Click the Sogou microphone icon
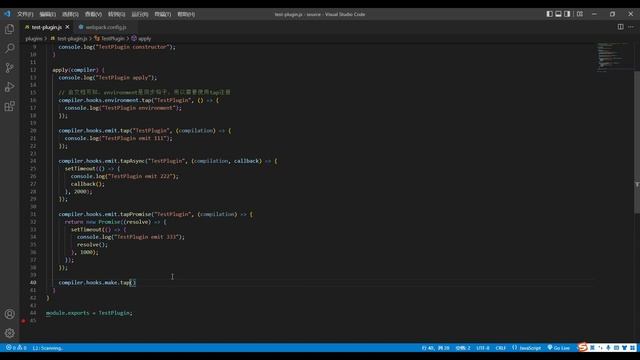 [608, 348]
